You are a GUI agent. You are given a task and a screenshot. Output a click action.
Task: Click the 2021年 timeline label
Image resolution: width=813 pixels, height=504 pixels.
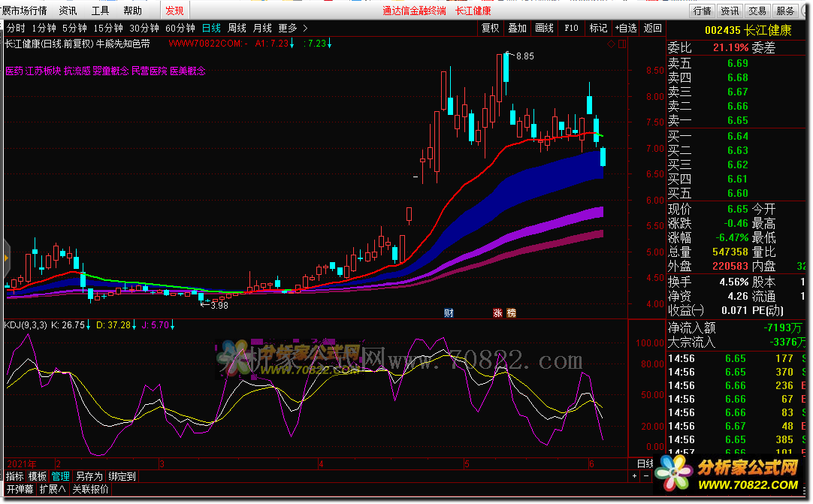pyautogui.click(x=22, y=463)
